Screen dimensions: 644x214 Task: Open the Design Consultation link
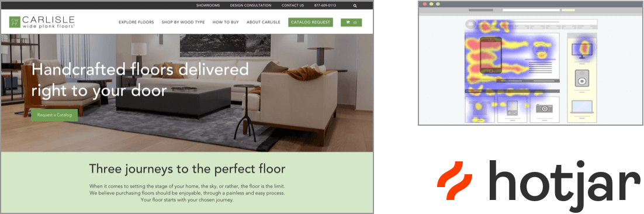tap(251, 5)
